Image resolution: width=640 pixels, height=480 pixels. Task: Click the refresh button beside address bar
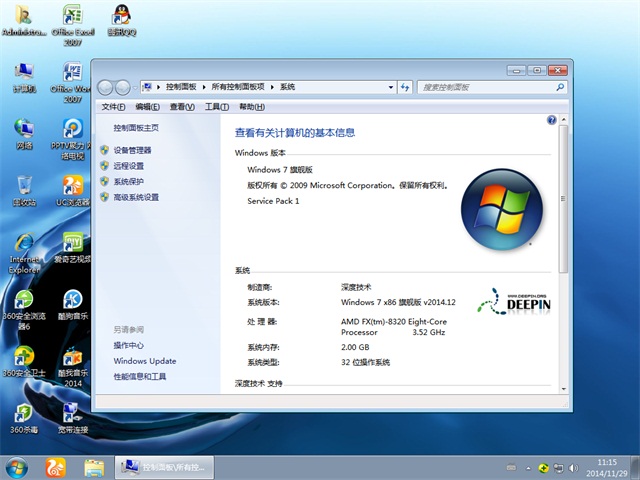(x=405, y=87)
